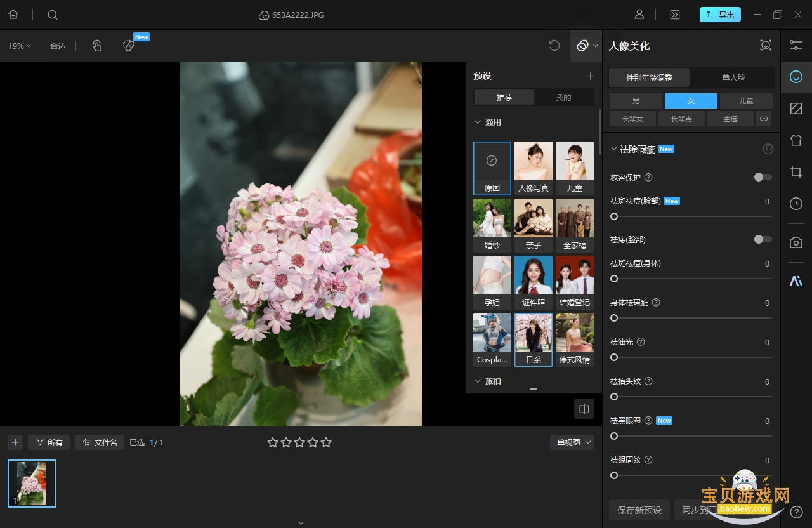Open the home screen icon

pos(13,15)
